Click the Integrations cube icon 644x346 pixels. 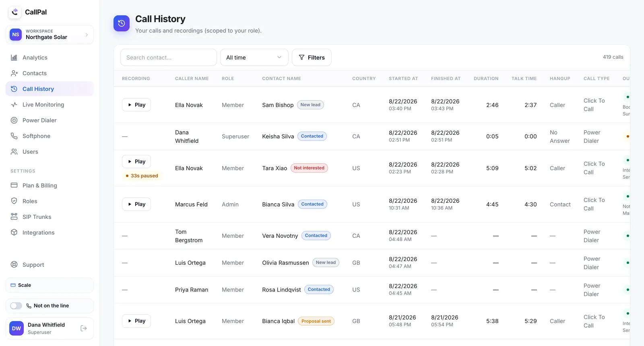[x=14, y=233]
